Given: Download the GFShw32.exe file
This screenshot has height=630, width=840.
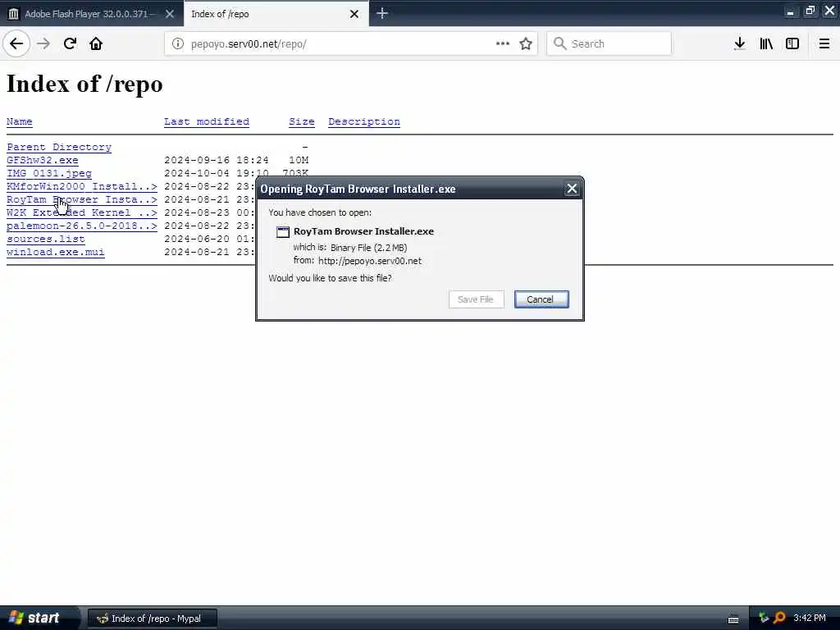Looking at the screenshot, I should click(43, 160).
